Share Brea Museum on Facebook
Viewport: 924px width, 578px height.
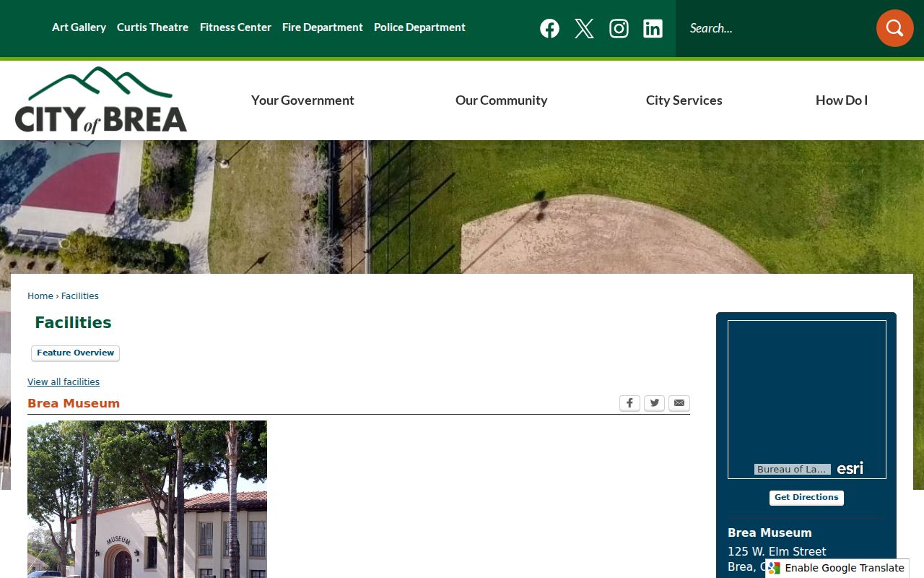[x=629, y=403]
